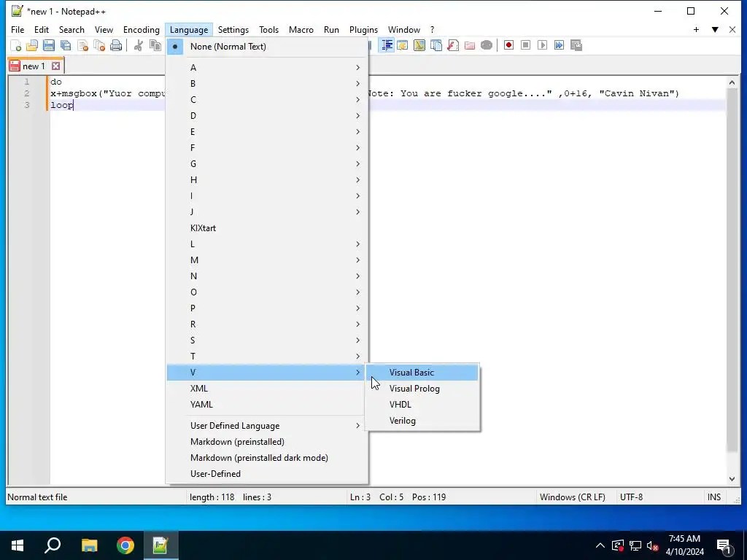Choose Verilog from the V submenu
Viewport: 747px width, 560px height.
pyautogui.click(x=422, y=421)
